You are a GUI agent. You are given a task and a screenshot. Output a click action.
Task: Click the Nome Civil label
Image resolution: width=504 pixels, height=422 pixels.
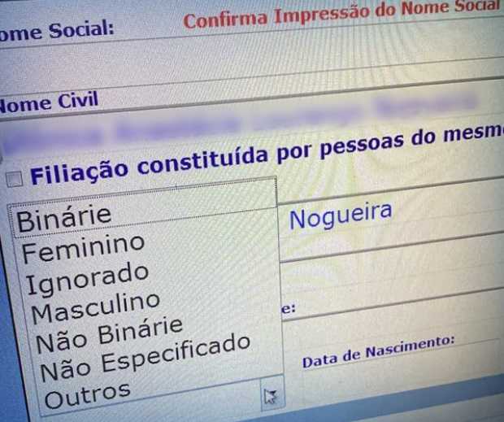(49, 101)
